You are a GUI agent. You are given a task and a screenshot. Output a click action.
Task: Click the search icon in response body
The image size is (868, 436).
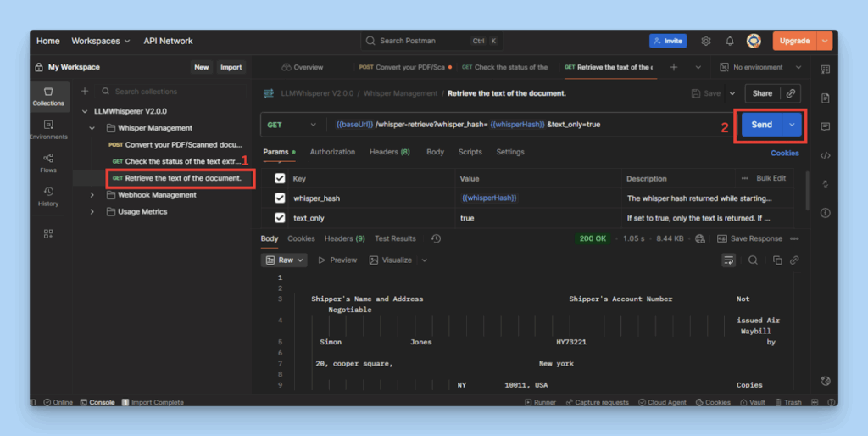point(753,260)
